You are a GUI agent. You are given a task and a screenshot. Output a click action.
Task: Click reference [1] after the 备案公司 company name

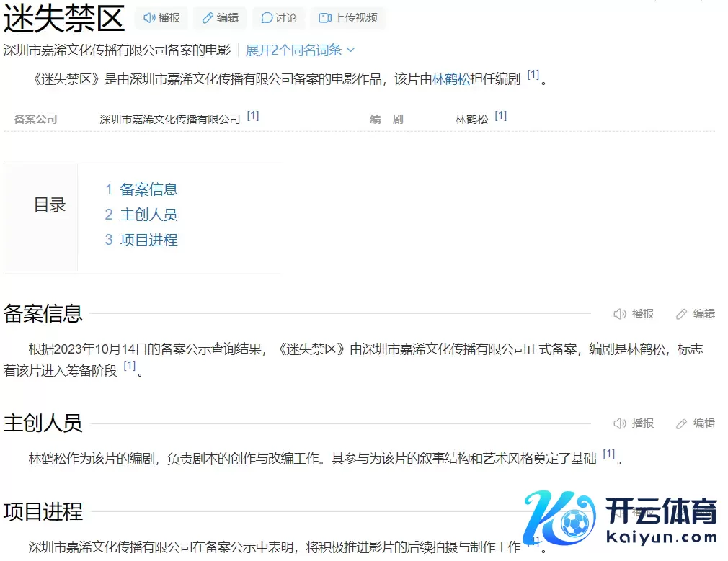pos(253,115)
